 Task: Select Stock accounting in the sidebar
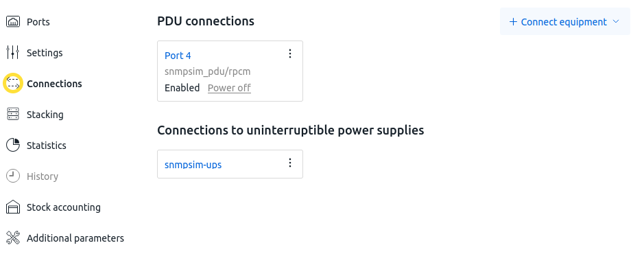tap(64, 207)
